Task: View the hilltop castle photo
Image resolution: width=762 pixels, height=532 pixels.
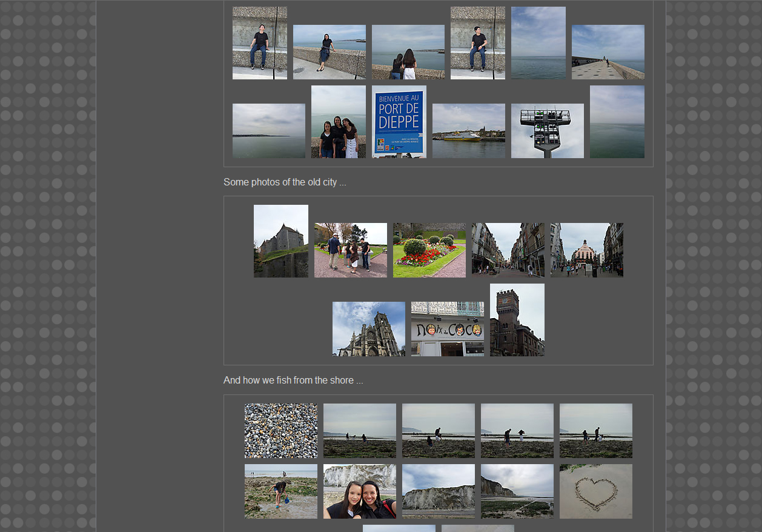Action: (280, 241)
